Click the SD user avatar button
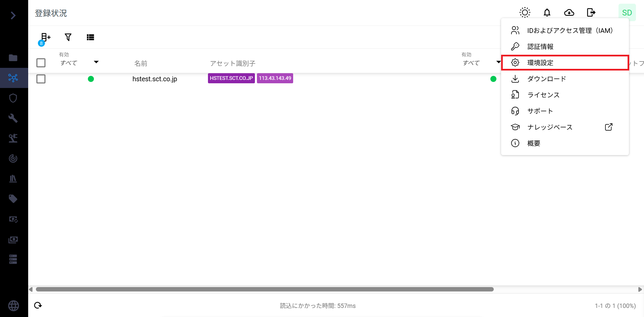The image size is (644, 317). pyautogui.click(x=627, y=13)
